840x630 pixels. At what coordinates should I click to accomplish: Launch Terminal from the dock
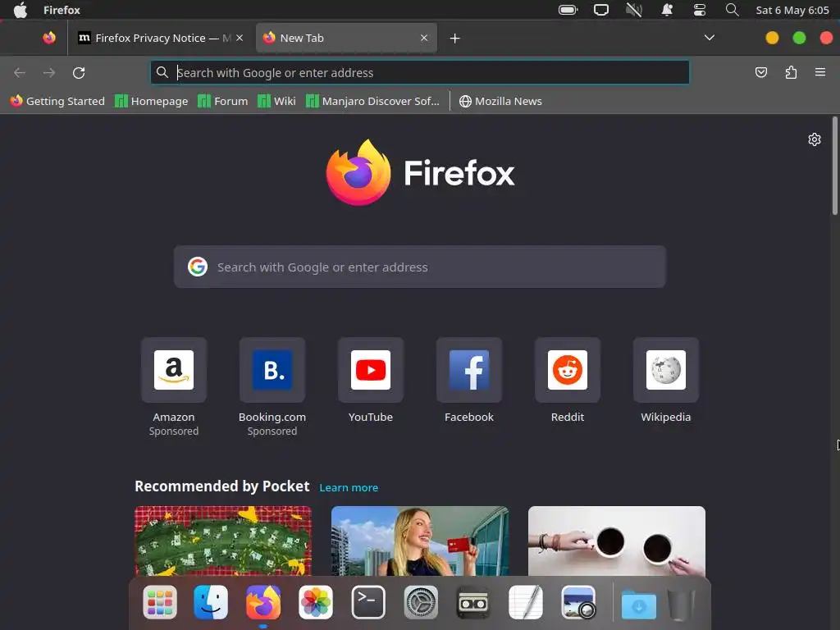tap(368, 602)
